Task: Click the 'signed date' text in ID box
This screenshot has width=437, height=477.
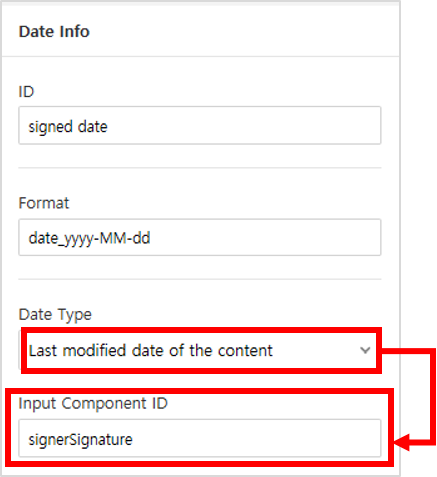Action: click(68, 127)
